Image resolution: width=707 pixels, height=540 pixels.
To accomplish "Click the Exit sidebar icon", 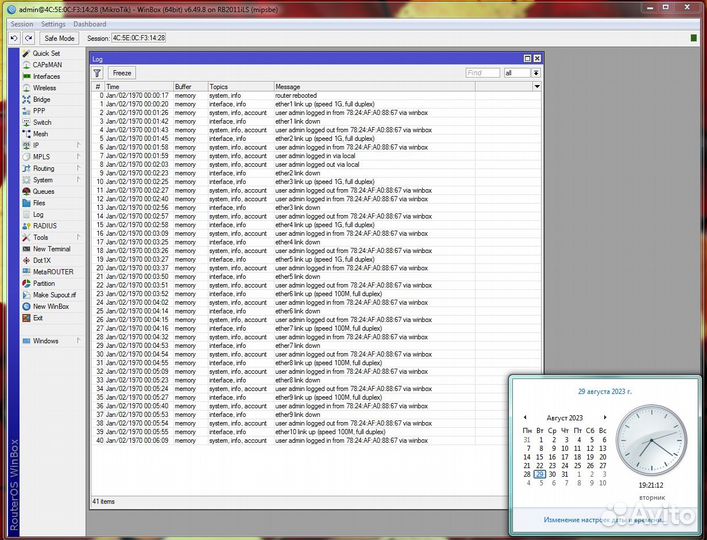I will pyautogui.click(x=27, y=318).
